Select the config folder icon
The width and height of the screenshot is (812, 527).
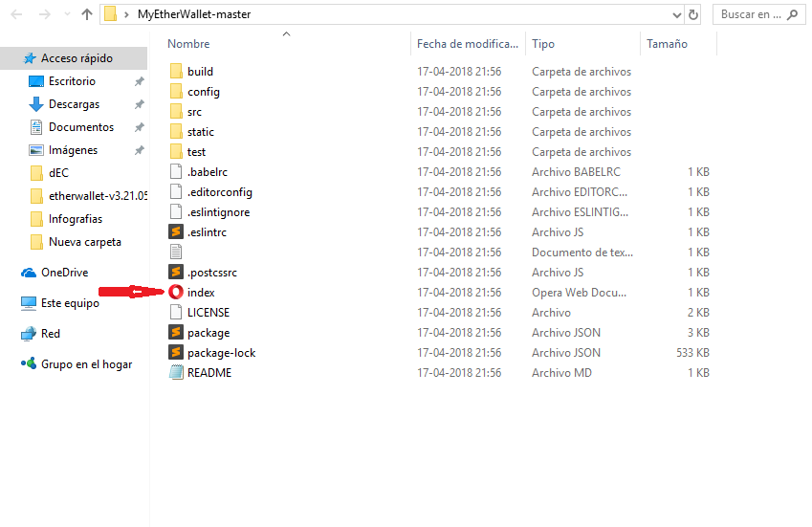pyautogui.click(x=176, y=92)
